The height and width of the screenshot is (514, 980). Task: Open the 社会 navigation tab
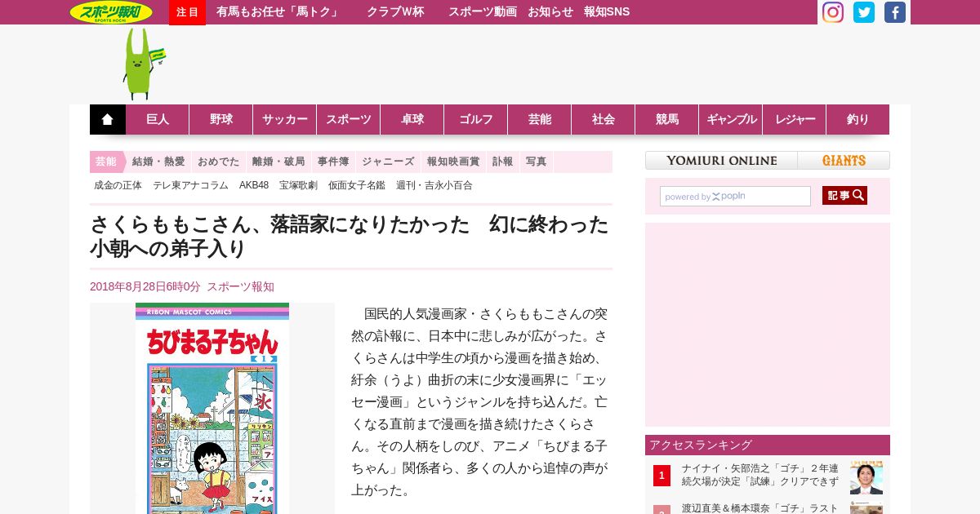point(604,120)
